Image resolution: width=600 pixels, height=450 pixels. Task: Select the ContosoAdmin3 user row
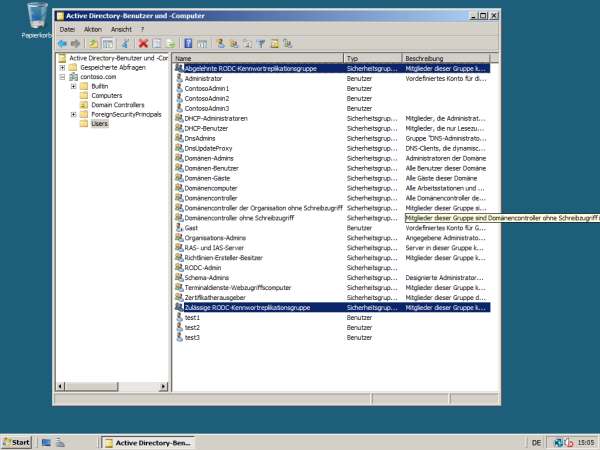click(332, 108)
